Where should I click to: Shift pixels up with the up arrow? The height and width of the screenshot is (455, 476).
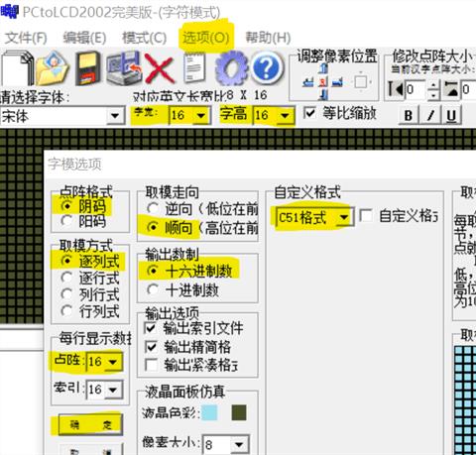pos(324,68)
